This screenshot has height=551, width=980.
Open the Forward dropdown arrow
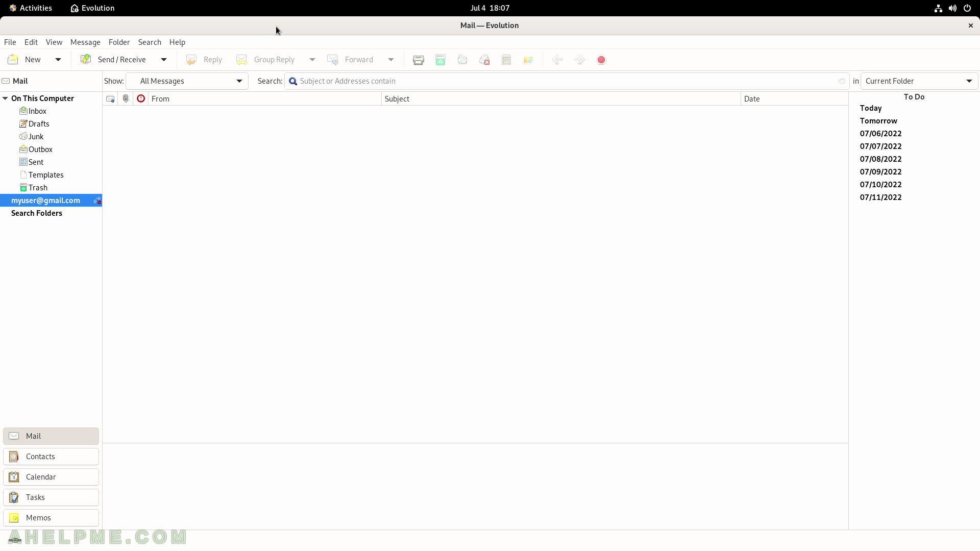click(391, 60)
